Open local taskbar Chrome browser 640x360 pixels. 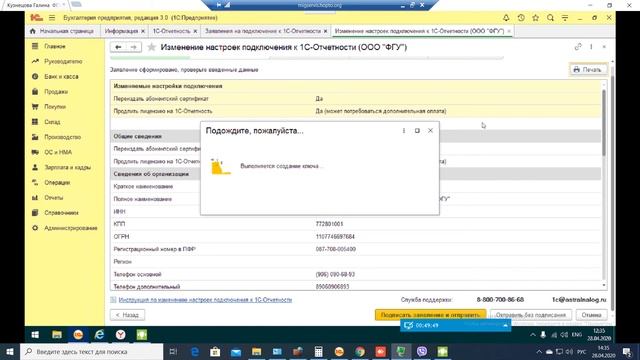click(360, 351)
